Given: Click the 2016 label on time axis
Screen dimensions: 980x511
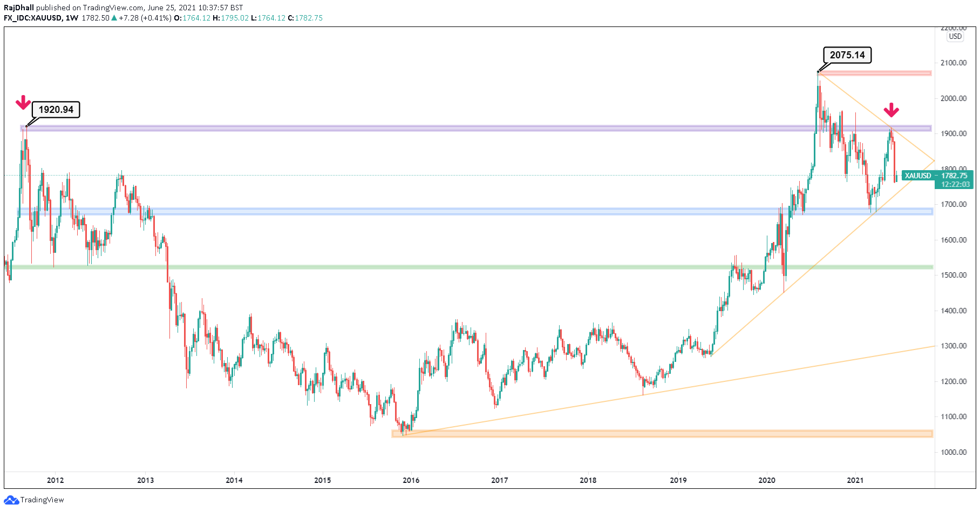Looking at the screenshot, I should point(411,480).
